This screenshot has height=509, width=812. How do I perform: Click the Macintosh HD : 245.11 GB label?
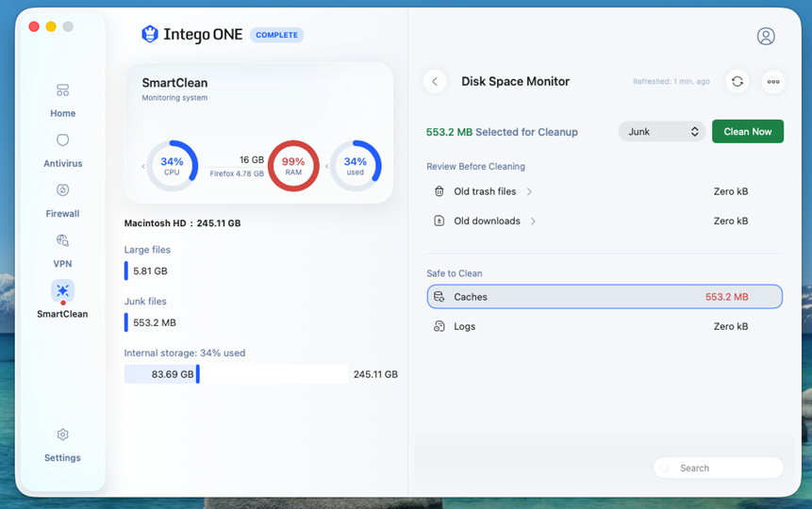(182, 223)
